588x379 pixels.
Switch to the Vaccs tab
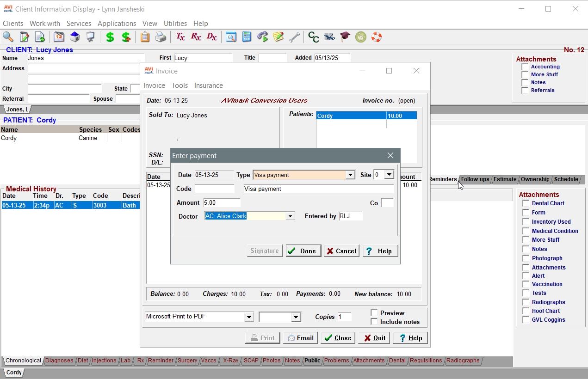click(209, 361)
